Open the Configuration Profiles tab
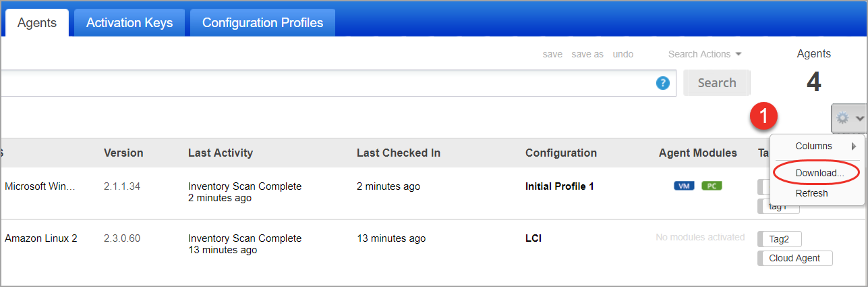This screenshot has height=287, width=868. pyautogui.click(x=262, y=23)
